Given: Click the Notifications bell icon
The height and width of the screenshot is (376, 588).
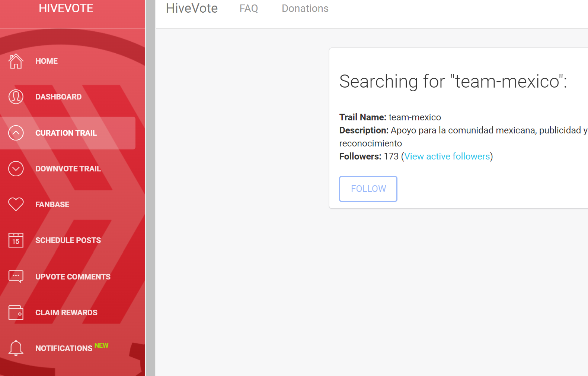Looking at the screenshot, I should (x=16, y=348).
